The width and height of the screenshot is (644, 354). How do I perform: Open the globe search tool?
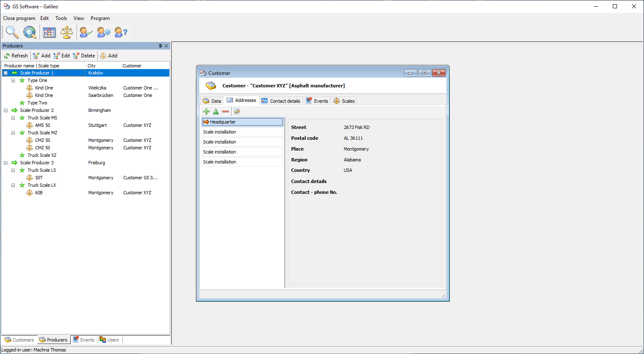(30, 32)
